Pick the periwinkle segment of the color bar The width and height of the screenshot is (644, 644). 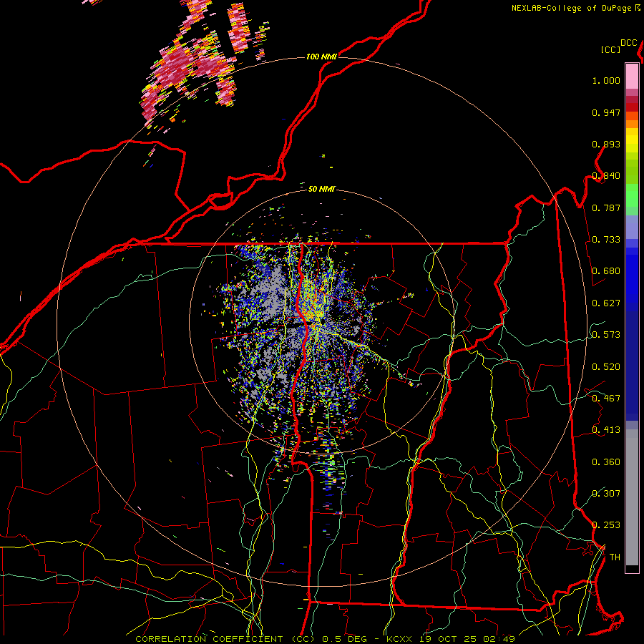coord(632,227)
